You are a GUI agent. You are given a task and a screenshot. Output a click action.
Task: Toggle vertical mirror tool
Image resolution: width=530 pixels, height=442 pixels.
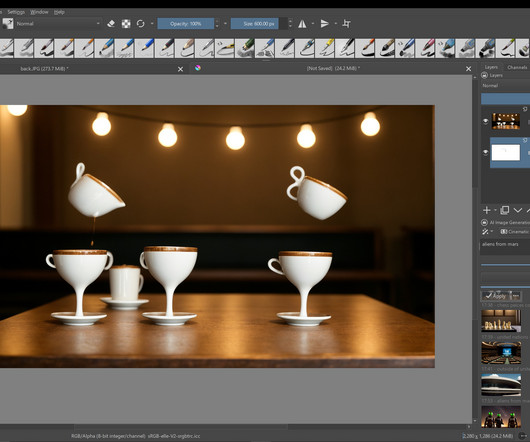pyautogui.click(x=324, y=24)
